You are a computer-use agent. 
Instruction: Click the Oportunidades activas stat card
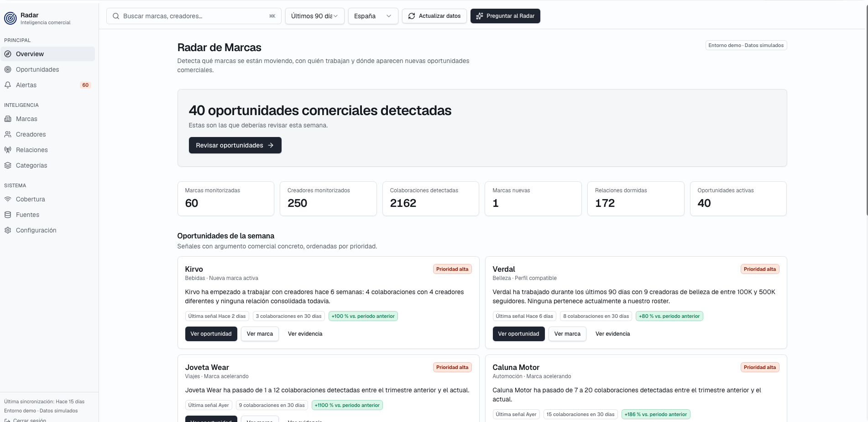click(738, 199)
